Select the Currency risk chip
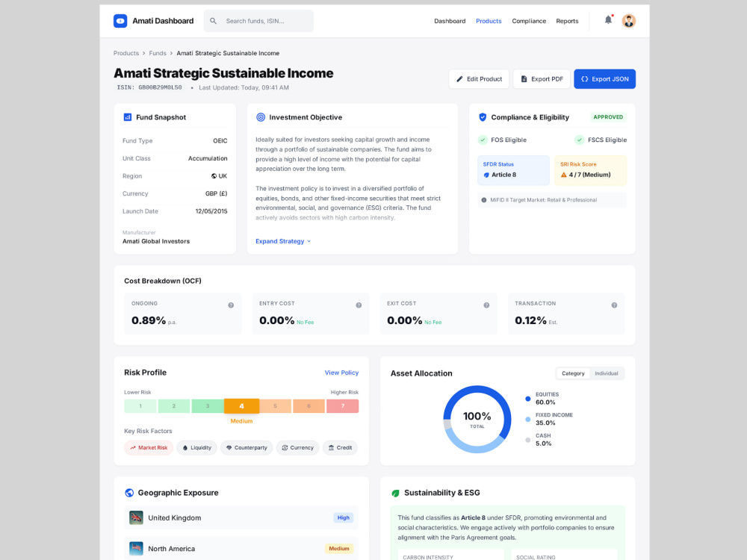Viewport: 747px width, 560px height. coord(298,447)
